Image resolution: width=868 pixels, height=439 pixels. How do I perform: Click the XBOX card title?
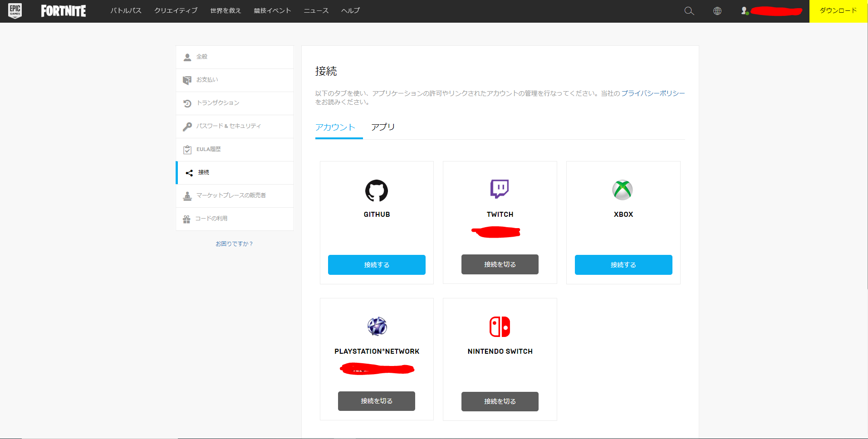pyautogui.click(x=623, y=215)
